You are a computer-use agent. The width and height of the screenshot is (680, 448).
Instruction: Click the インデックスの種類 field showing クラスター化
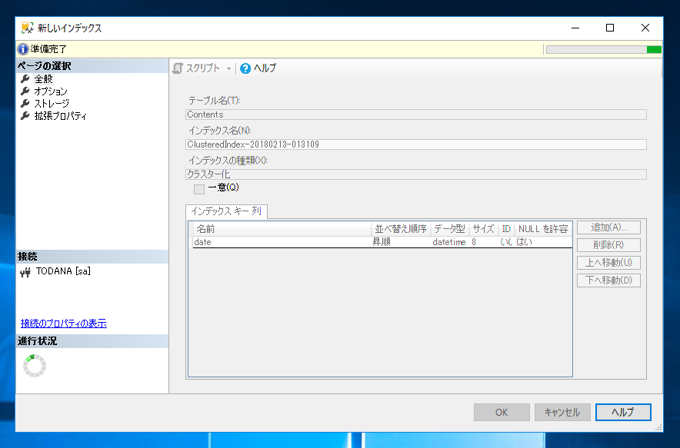[x=416, y=174]
